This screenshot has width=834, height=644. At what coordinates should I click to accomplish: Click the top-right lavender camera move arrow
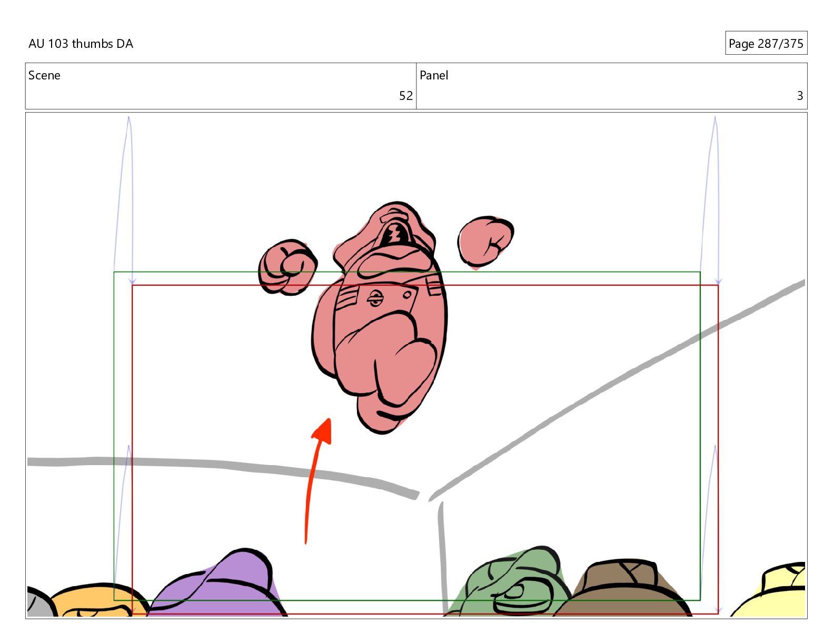click(716, 200)
